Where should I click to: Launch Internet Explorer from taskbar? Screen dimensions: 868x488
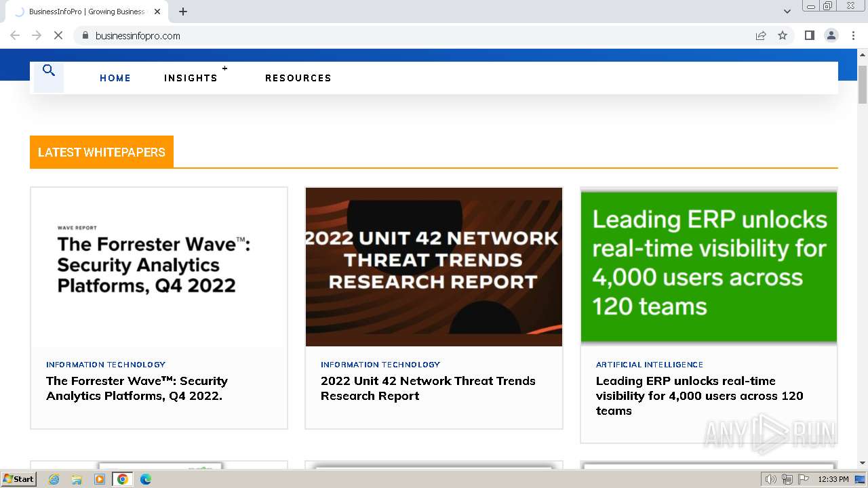54,479
